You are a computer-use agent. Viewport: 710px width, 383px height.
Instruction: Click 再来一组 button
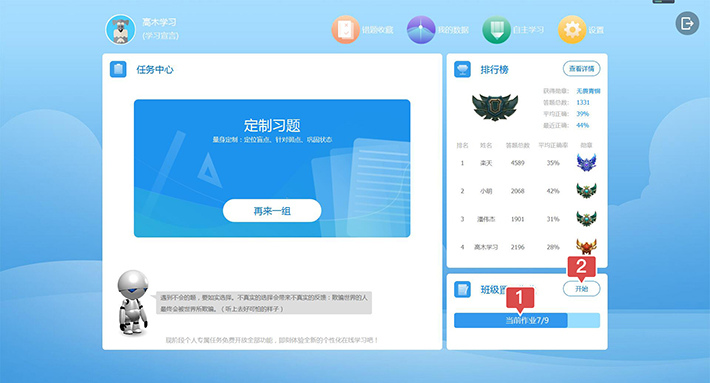click(x=272, y=211)
